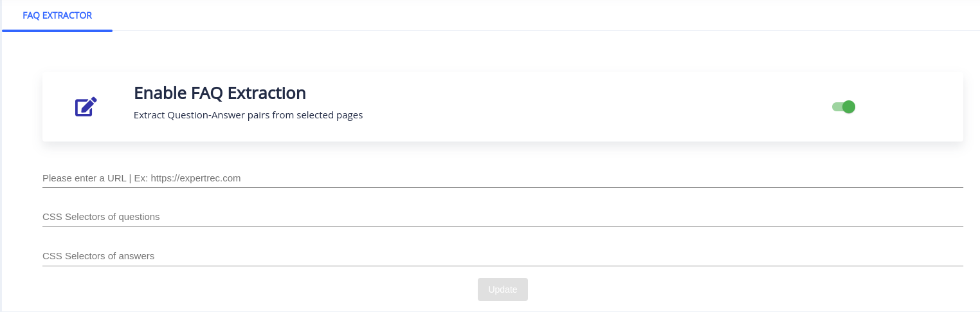Image resolution: width=980 pixels, height=312 pixels.
Task: Click the CSS Selectors of questions field
Action: click(x=502, y=217)
